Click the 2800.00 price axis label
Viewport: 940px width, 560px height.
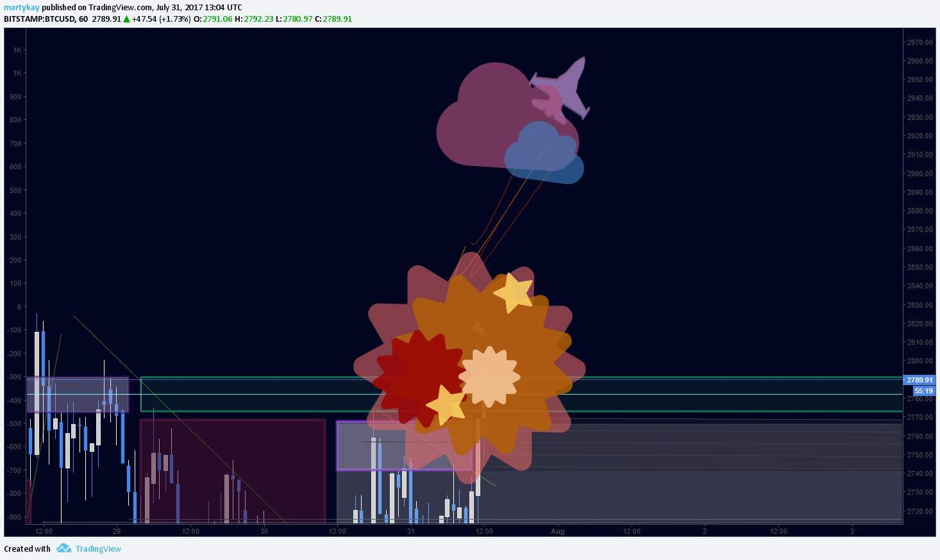[x=919, y=361]
